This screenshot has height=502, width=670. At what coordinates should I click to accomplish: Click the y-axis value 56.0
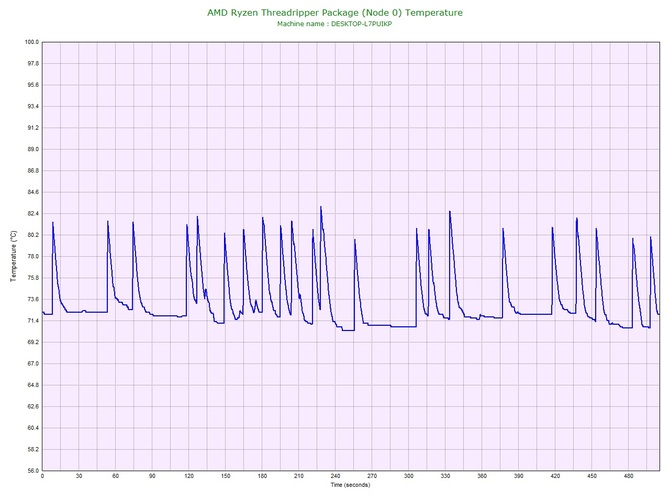tap(33, 471)
